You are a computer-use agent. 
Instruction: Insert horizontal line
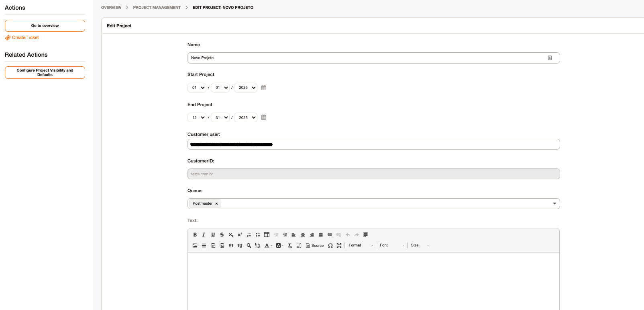coord(204,245)
